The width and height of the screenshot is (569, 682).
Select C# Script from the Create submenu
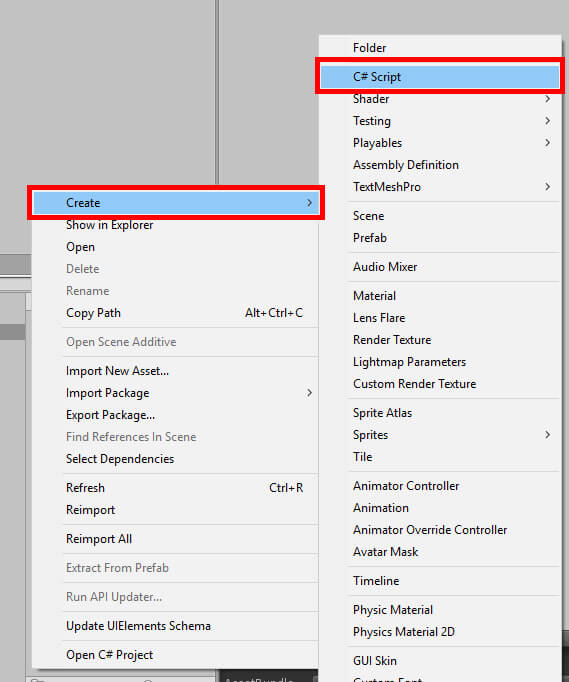click(x=440, y=77)
